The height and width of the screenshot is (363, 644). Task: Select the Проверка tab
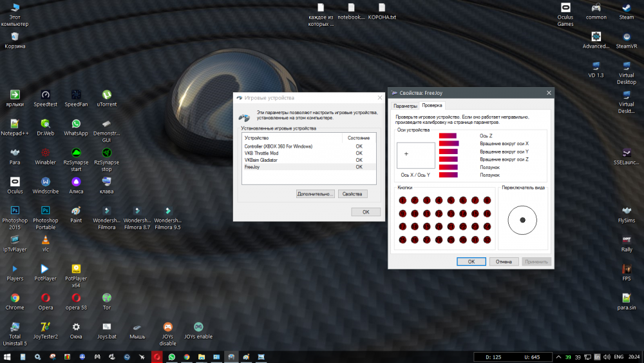[432, 105]
